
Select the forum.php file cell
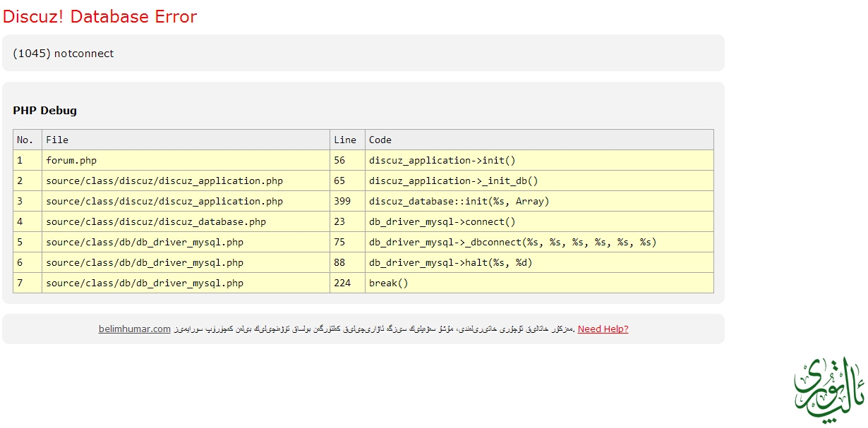186,160
